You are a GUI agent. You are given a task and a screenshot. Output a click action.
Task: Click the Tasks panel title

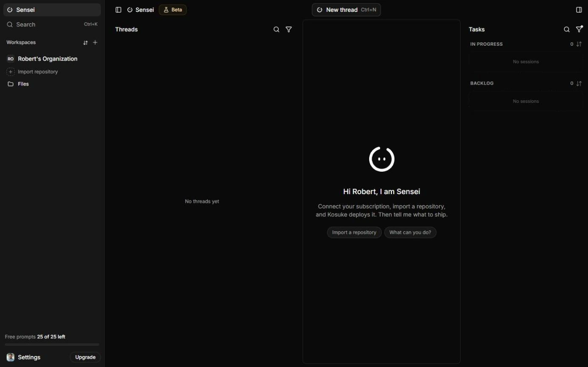477,30
